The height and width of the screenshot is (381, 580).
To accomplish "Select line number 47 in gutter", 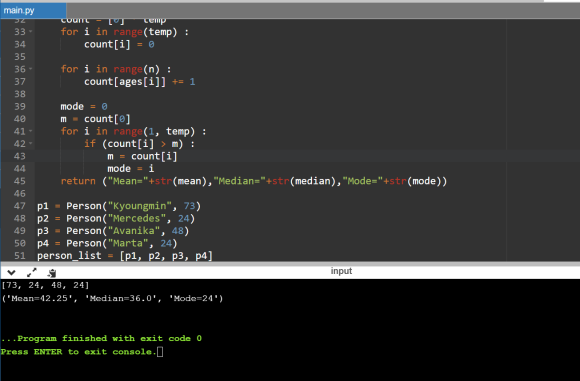I will coord(20,206).
